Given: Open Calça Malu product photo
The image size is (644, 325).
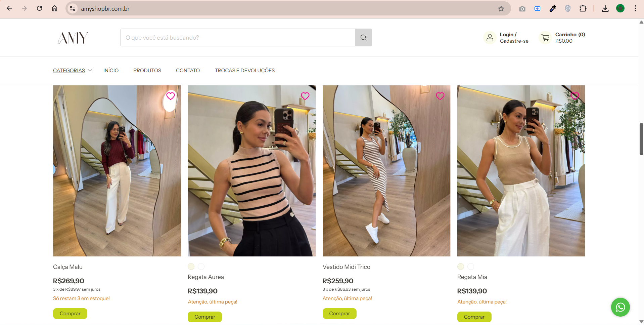Looking at the screenshot, I should pos(117,171).
